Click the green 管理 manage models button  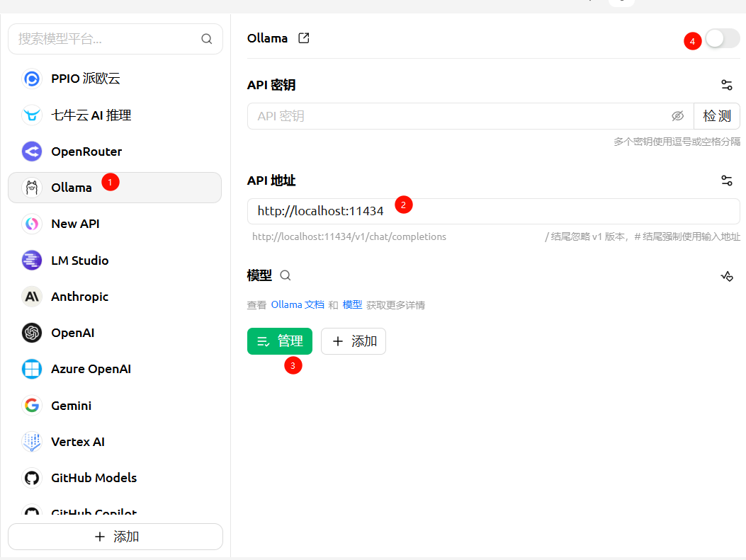pyautogui.click(x=280, y=341)
